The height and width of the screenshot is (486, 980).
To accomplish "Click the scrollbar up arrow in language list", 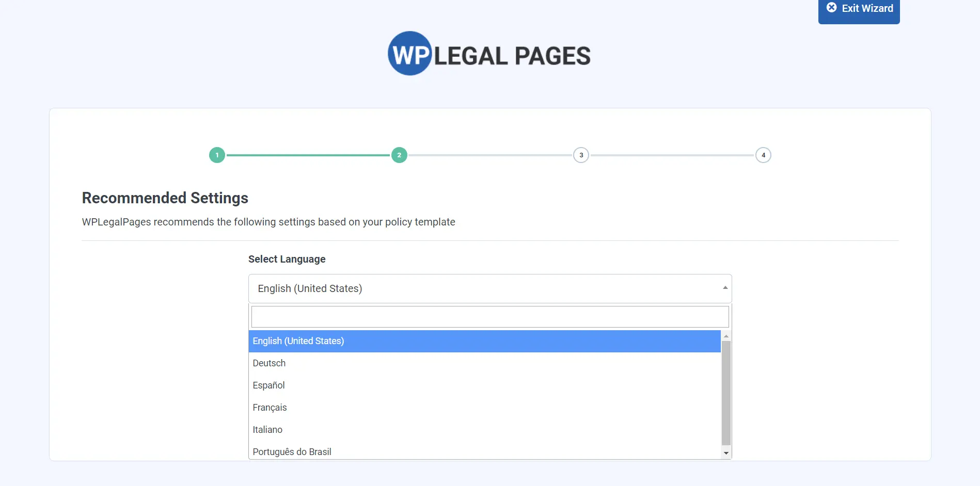I will pyautogui.click(x=726, y=335).
